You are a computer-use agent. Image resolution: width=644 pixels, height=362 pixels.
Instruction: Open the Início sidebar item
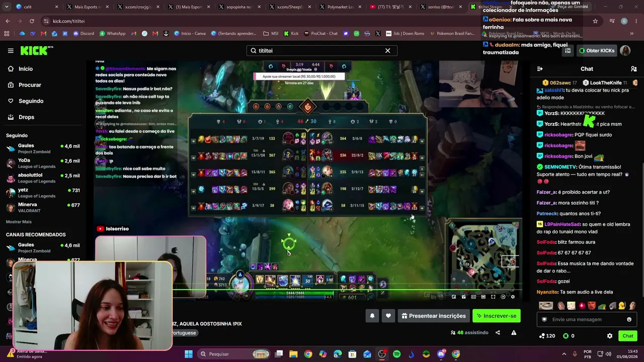coord(43,69)
